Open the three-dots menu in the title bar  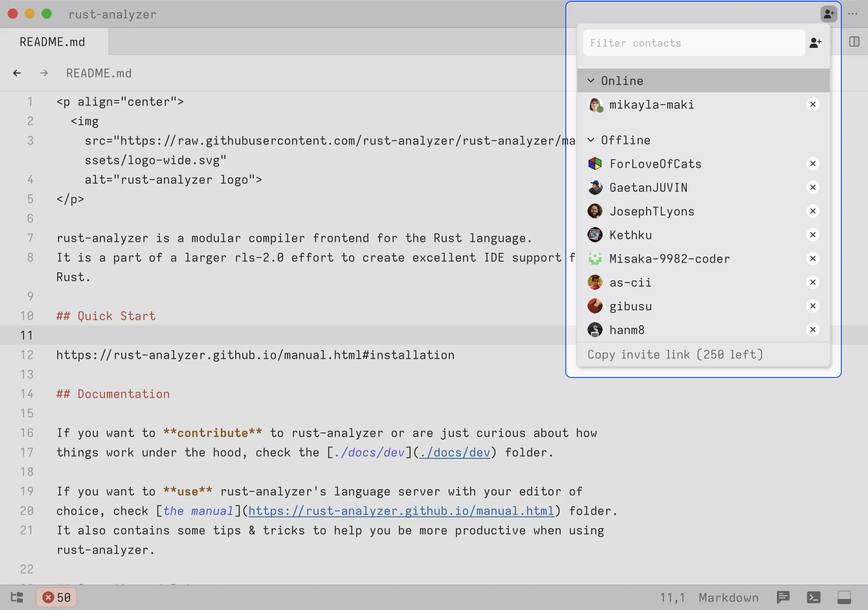click(x=853, y=14)
